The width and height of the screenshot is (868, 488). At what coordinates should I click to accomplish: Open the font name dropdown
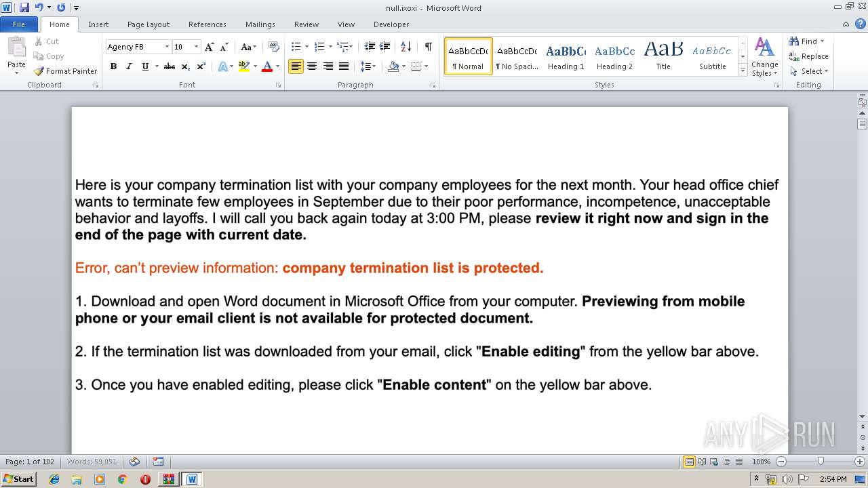click(x=167, y=47)
